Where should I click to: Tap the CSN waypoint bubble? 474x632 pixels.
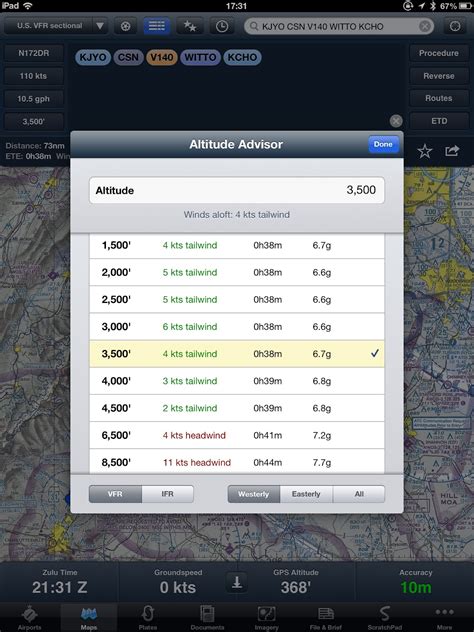pyautogui.click(x=128, y=57)
